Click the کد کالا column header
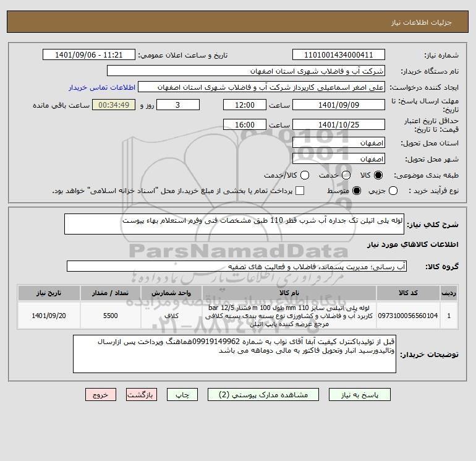476x461 pixels. pos(408,293)
